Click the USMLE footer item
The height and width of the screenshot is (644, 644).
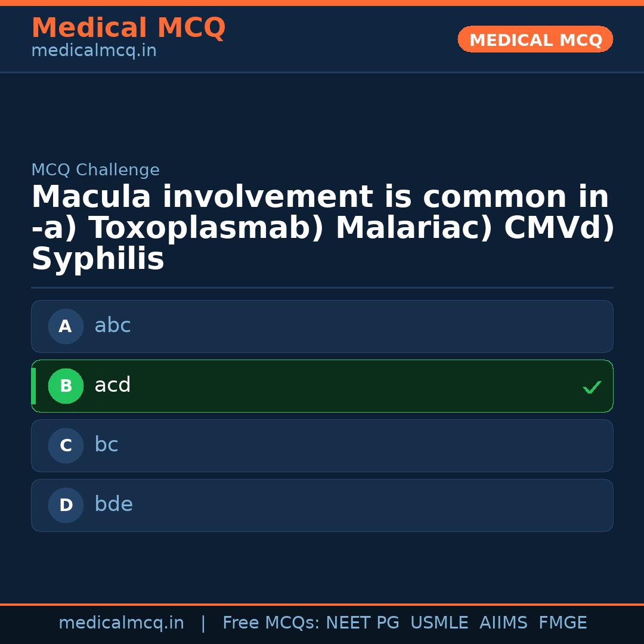coord(439,623)
